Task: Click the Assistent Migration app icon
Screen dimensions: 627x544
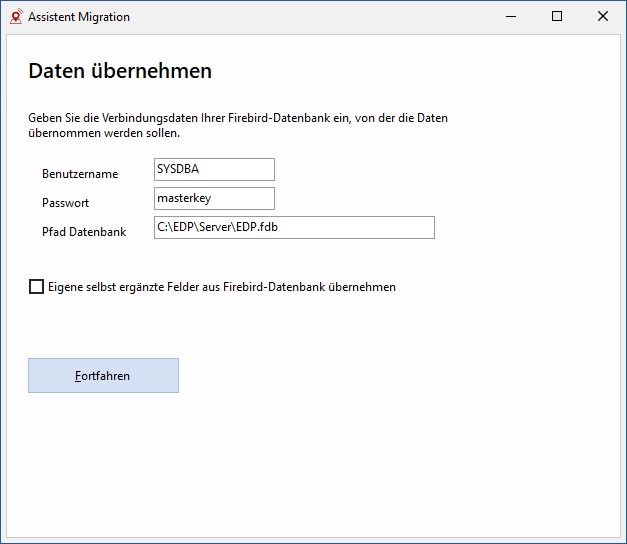Action: coord(16,17)
